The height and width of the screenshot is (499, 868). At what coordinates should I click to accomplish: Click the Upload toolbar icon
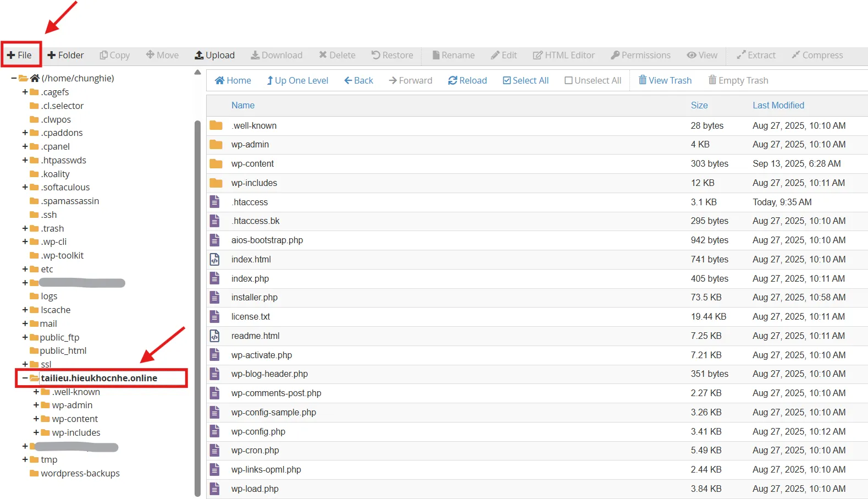tap(199, 55)
